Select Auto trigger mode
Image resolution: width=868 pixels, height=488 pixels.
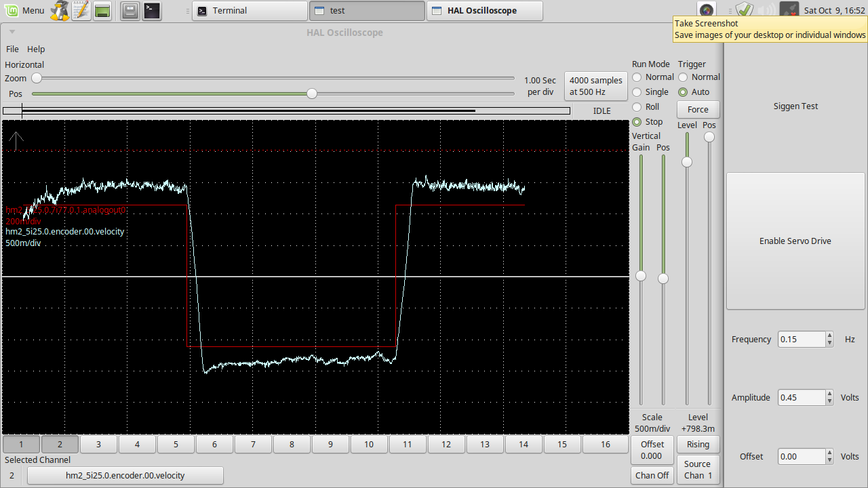[x=694, y=92]
